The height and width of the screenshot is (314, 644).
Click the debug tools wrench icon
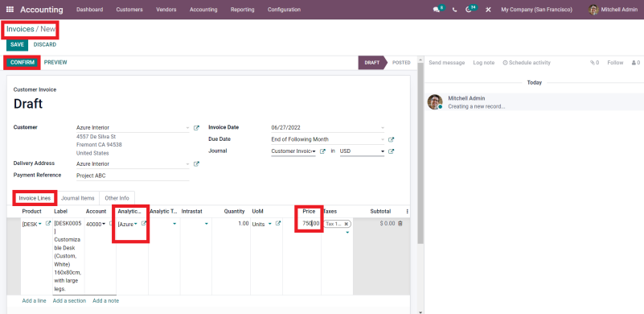488,10
